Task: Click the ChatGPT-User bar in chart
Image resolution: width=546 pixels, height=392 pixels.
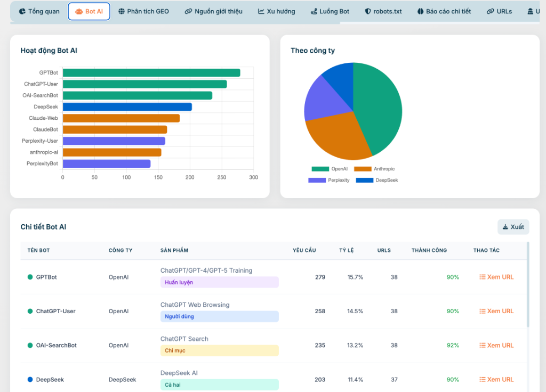Action: (x=145, y=84)
